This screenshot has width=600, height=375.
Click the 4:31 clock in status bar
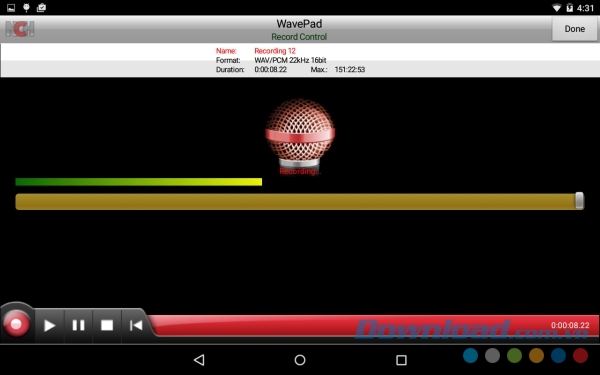point(585,8)
